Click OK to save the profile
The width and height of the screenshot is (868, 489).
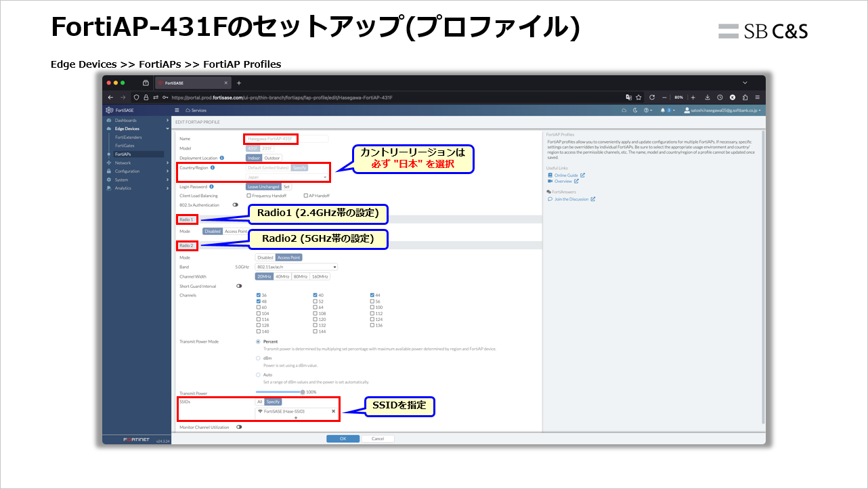pos(343,439)
